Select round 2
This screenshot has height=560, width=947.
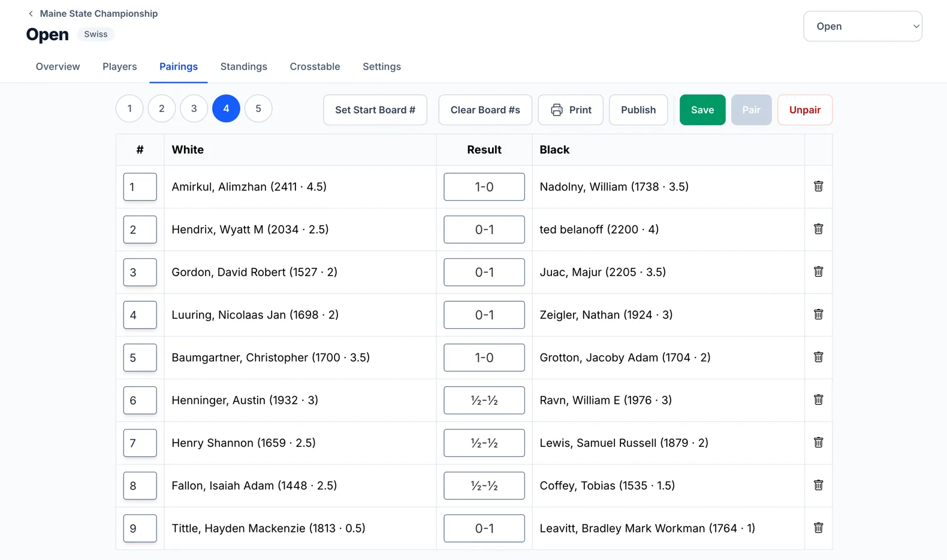162,108
